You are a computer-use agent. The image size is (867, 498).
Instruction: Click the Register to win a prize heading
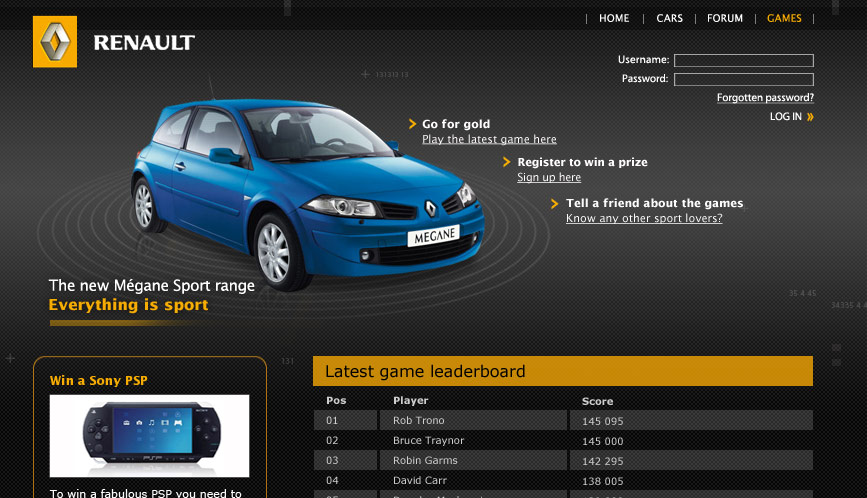pyautogui.click(x=582, y=162)
